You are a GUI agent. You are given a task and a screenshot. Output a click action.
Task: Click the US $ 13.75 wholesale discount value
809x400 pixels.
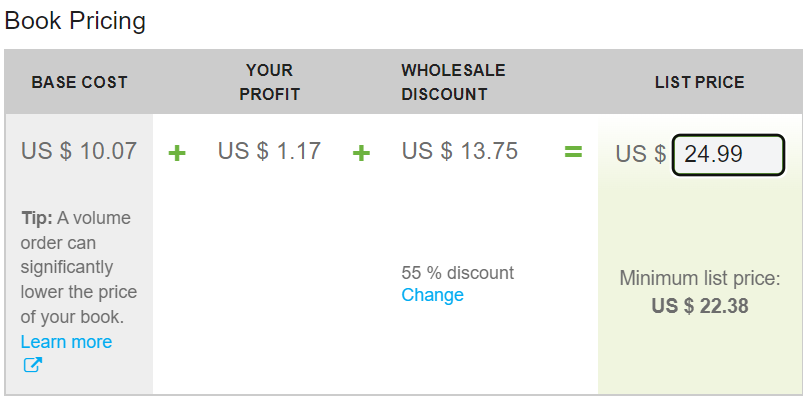(x=460, y=151)
